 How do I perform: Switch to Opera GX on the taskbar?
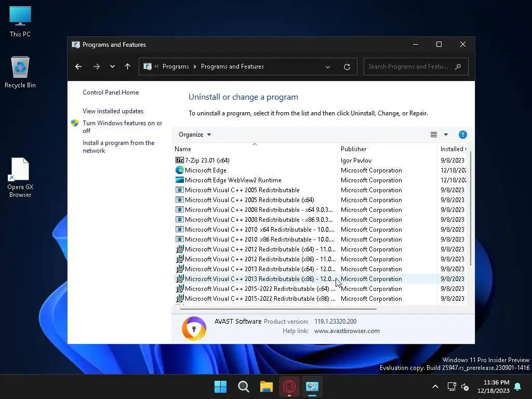pos(289,387)
